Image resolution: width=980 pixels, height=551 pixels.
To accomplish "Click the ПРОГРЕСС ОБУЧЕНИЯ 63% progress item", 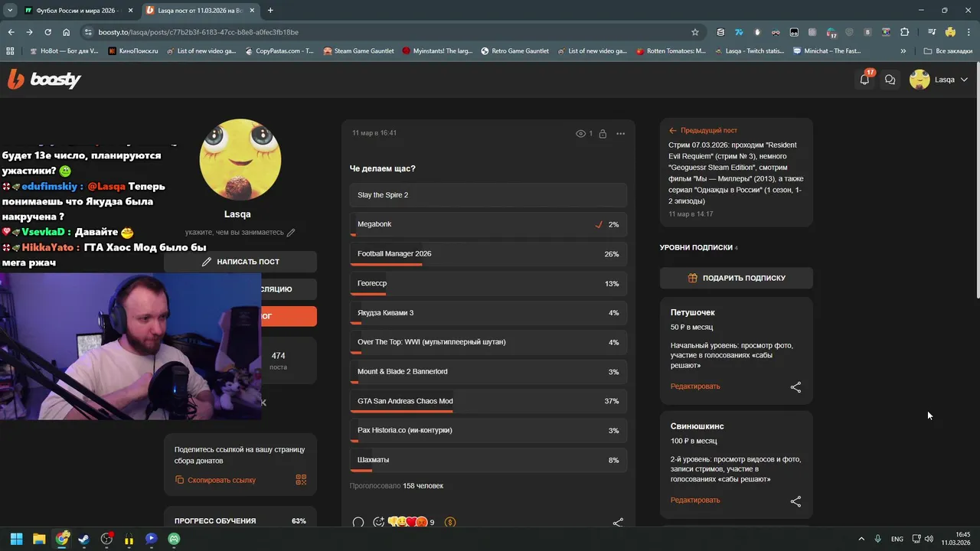I will (240, 521).
